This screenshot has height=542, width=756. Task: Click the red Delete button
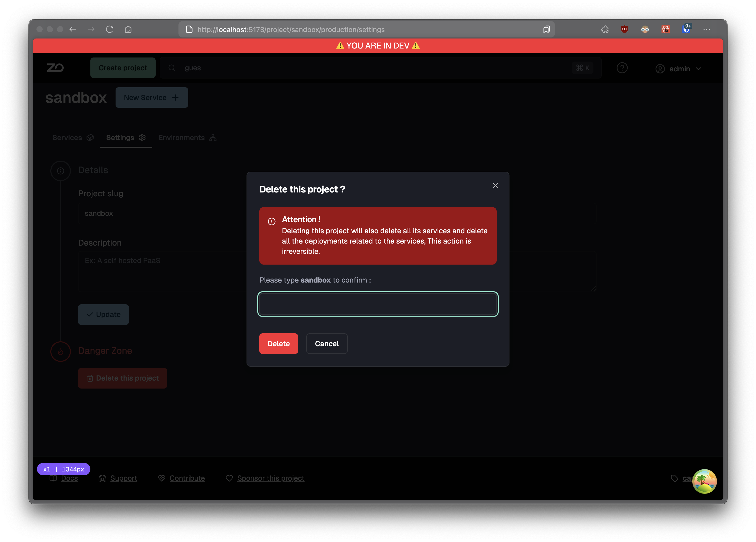click(x=279, y=343)
